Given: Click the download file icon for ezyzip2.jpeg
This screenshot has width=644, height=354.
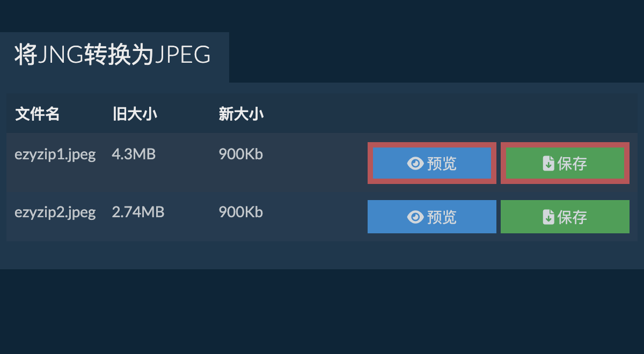Looking at the screenshot, I should coord(548,217).
